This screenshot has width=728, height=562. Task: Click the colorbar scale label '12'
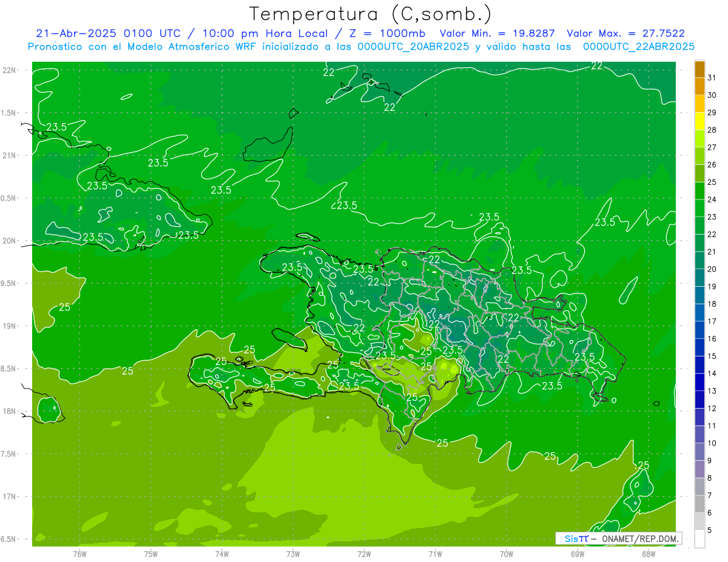point(712,408)
